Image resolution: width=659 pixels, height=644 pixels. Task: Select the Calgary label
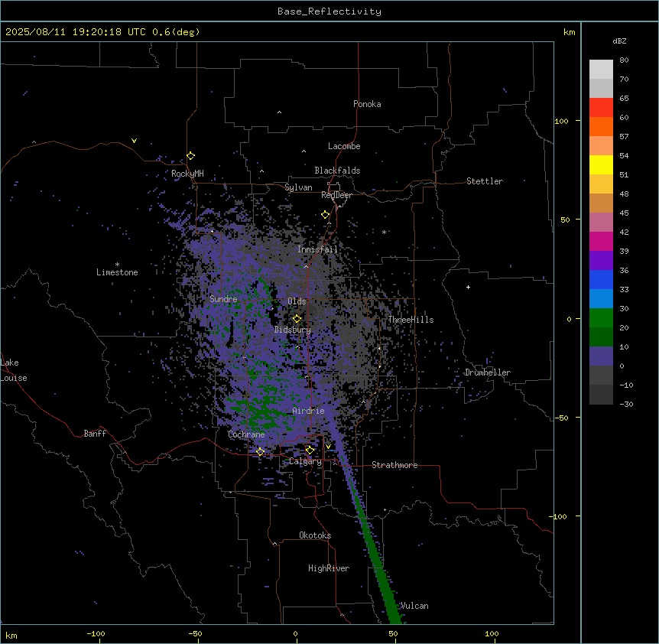click(306, 461)
